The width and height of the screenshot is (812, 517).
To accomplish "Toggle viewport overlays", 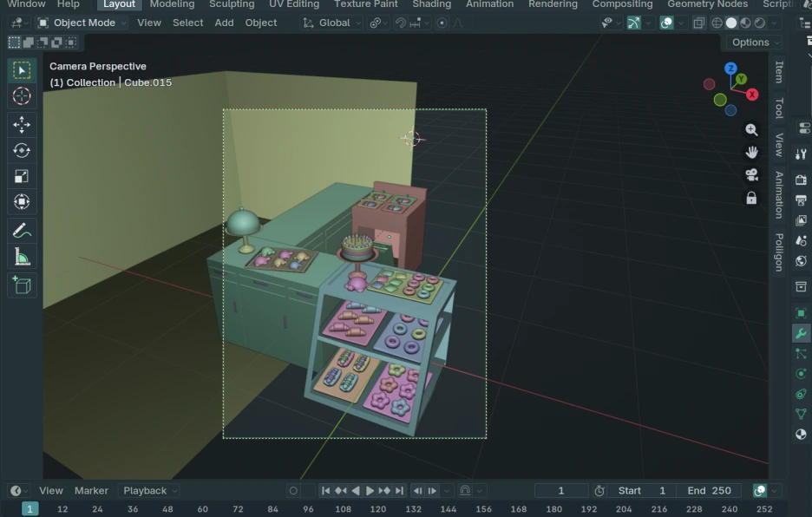I will [666, 23].
